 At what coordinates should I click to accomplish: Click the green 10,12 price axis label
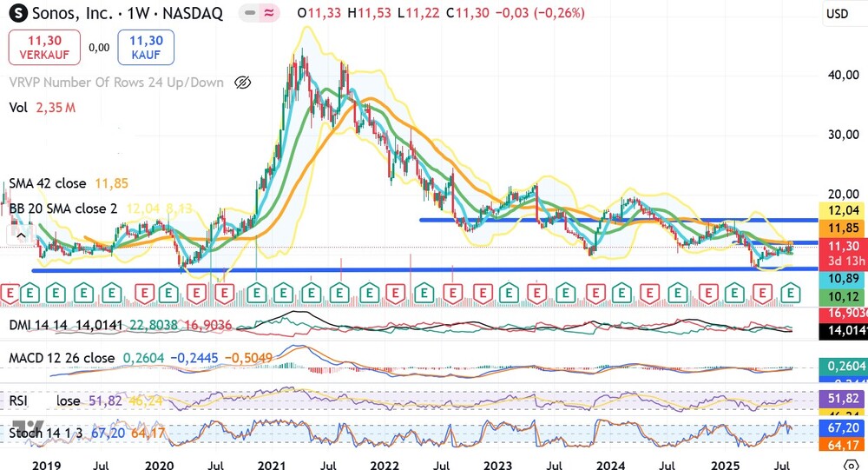pyautogui.click(x=843, y=297)
